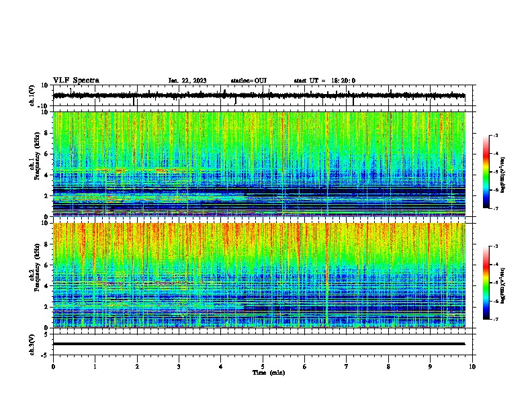Click the "ch.1 Frequency (kHz)" axis label
532x411 pixels.
tap(34, 156)
